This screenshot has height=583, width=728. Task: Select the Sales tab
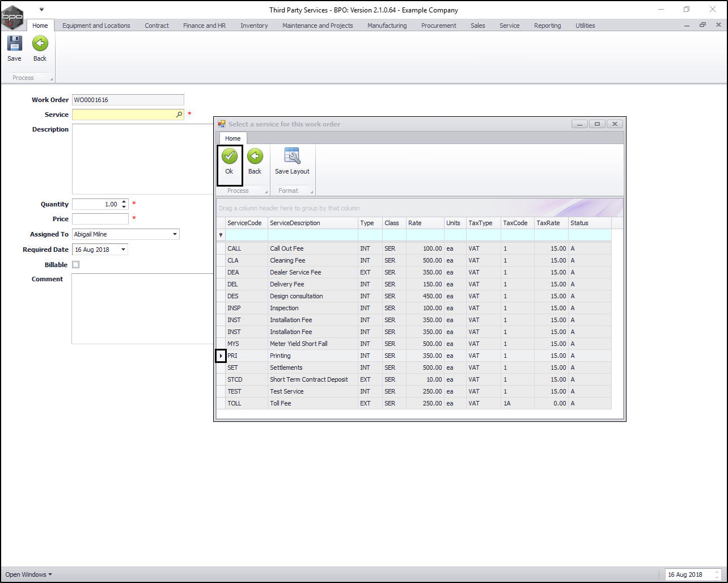click(478, 26)
